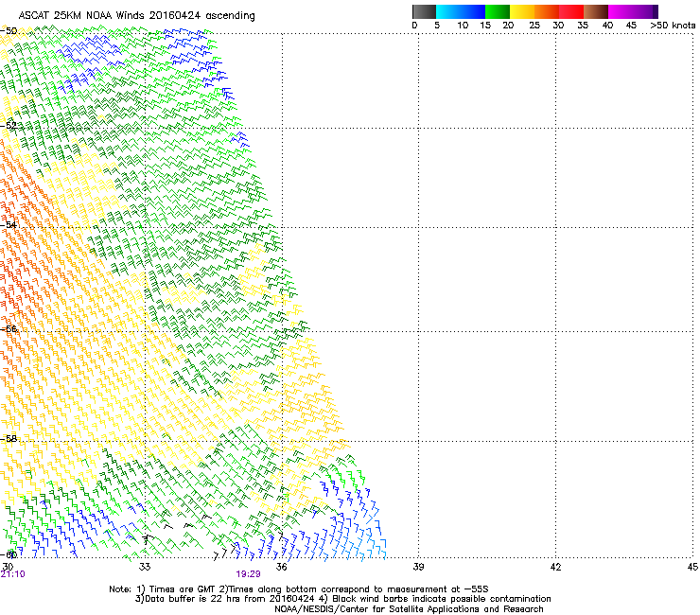Click the -54 latitude axis label
This screenshot has width=700, height=615.
coord(9,224)
